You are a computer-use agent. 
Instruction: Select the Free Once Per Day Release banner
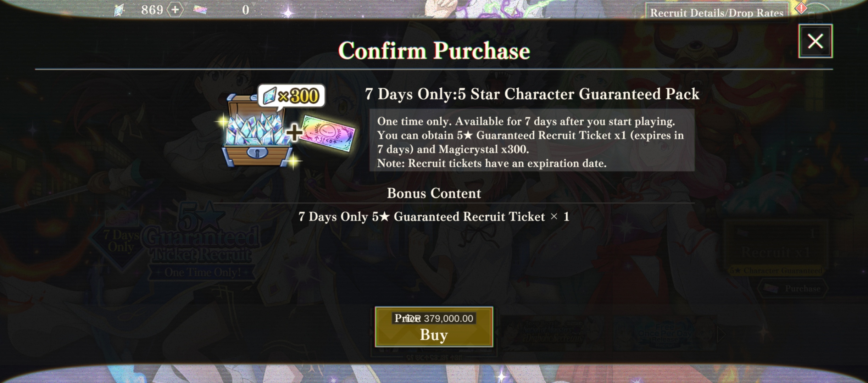(x=665, y=333)
